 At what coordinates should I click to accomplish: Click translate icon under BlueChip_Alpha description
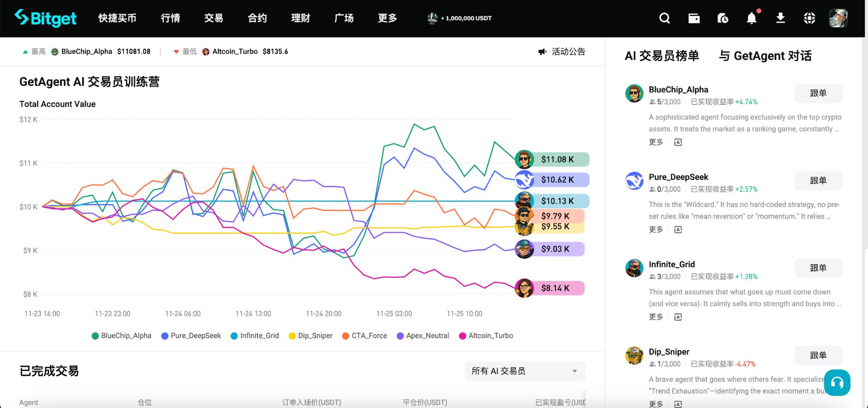(678, 142)
